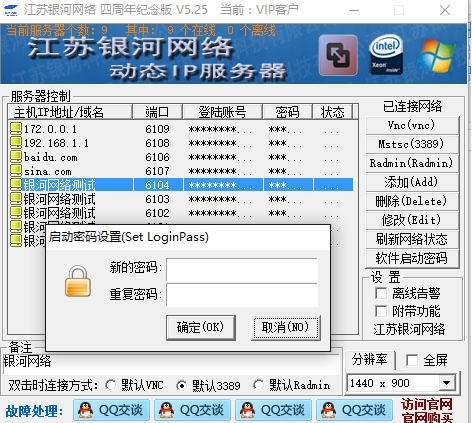Click port value 6109
This screenshot has width=472, height=423.
point(157,129)
